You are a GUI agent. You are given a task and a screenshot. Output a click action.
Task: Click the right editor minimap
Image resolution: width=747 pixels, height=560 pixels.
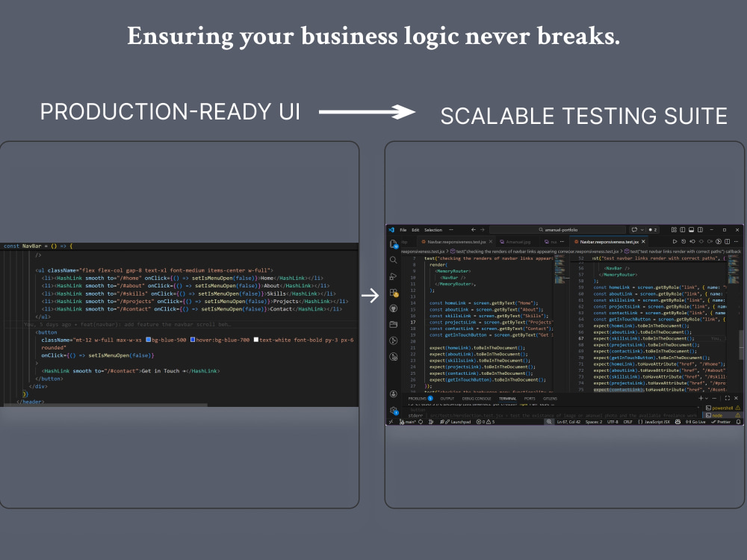(734, 270)
